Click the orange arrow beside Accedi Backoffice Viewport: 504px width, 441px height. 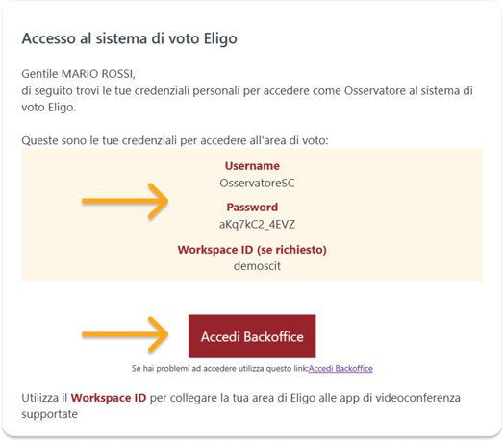[x=125, y=334]
